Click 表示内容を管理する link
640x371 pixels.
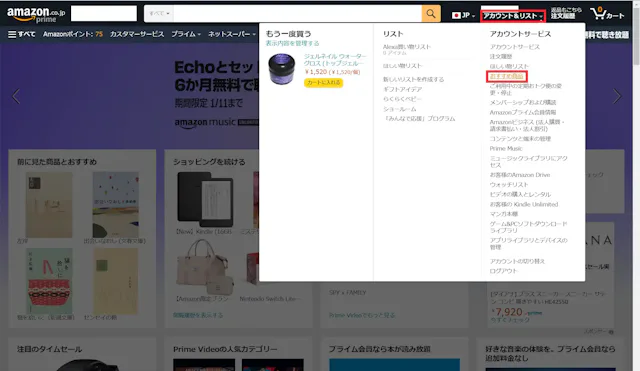[292, 43]
